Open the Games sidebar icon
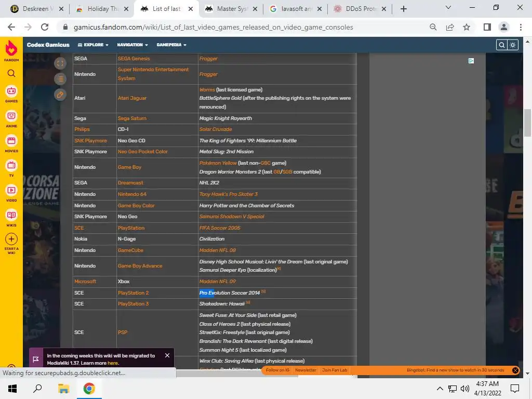532x399 pixels. click(11, 91)
